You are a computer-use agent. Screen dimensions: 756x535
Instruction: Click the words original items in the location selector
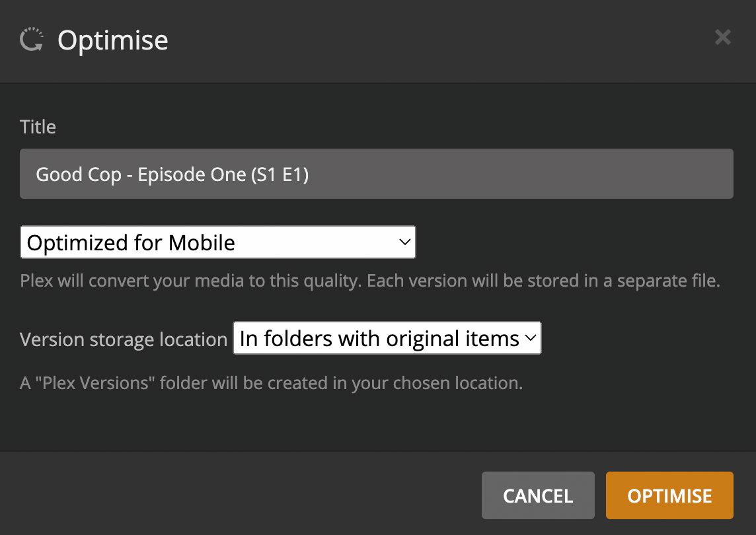pos(452,339)
